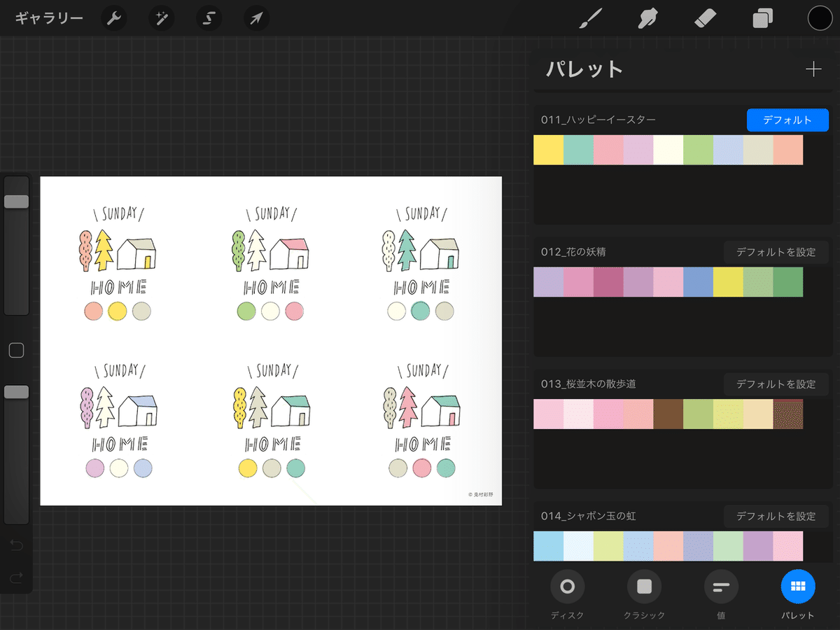Viewport: 840px width, 630px height.
Task: Switch to ディスク color tab
Action: pyautogui.click(x=567, y=594)
